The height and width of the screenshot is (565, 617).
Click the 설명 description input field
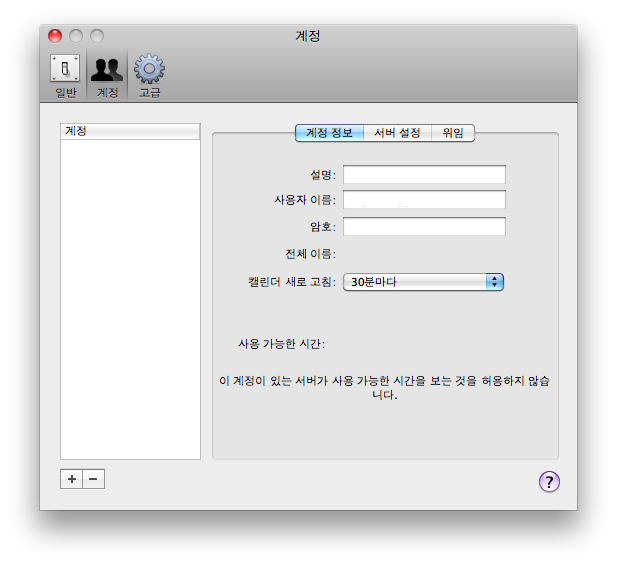[424, 174]
